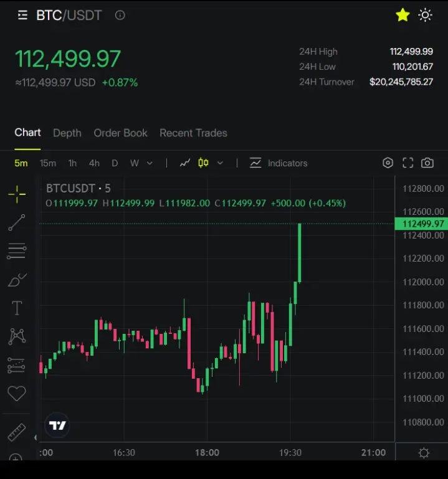This screenshot has height=479, width=448.
Task: Click the 24H High value 112,499.99
Action: click(x=411, y=51)
